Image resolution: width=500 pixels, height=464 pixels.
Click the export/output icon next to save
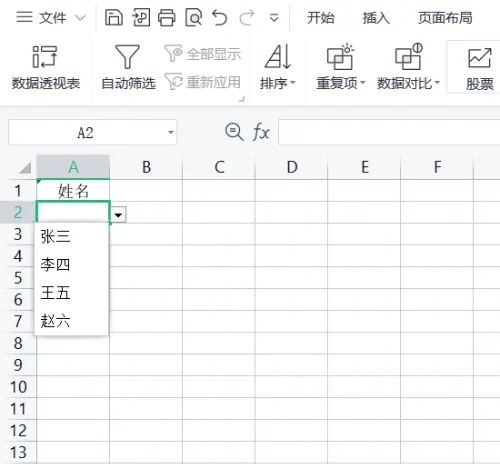[x=141, y=17]
